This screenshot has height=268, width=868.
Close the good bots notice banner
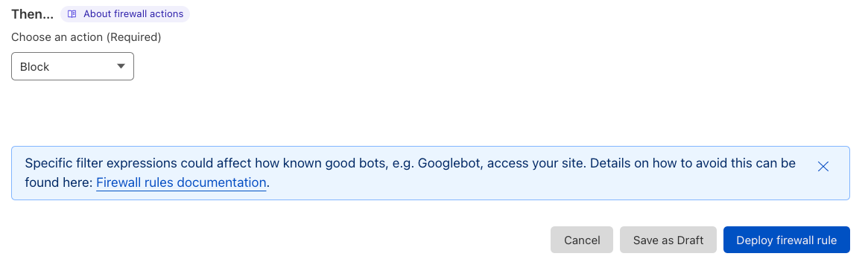pyautogui.click(x=823, y=166)
